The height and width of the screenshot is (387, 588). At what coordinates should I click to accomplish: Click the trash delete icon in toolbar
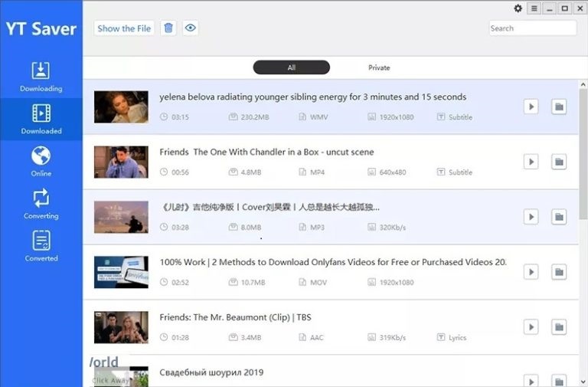click(x=168, y=28)
